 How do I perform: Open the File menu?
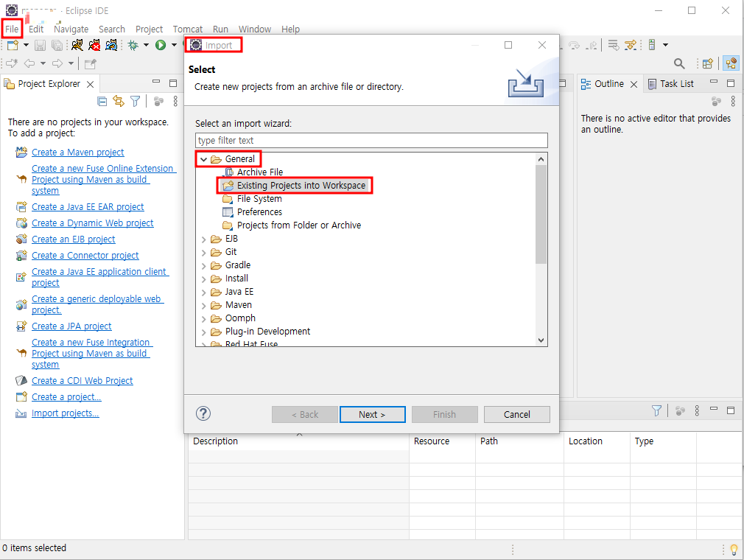(x=12, y=29)
